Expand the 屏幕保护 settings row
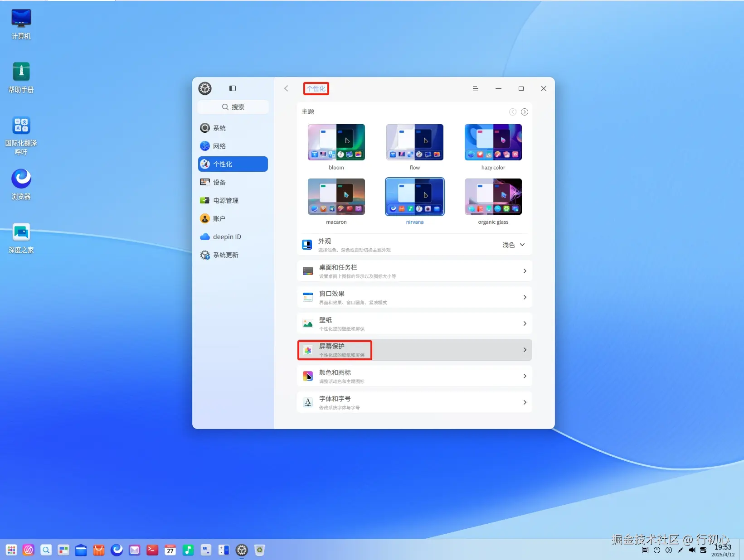 pyautogui.click(x=414, y=350)
